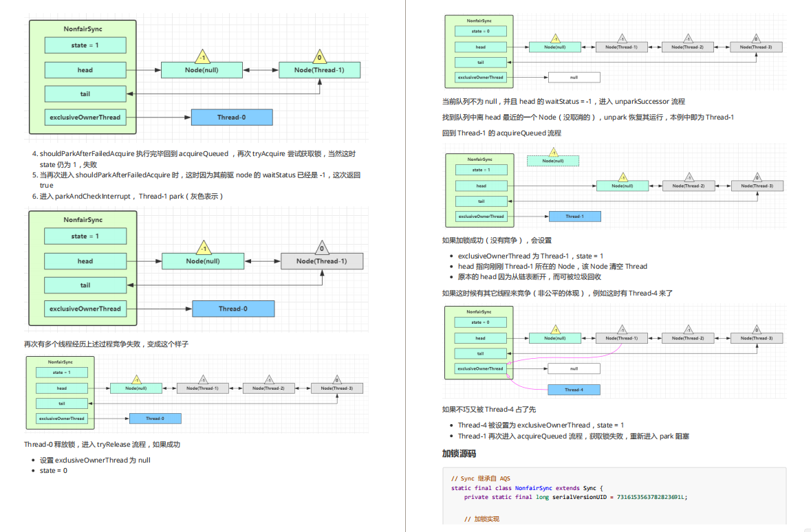Click the code comment // 加锁实现
The height and width of the screenshot is (532, 811).
coord(482,518)
